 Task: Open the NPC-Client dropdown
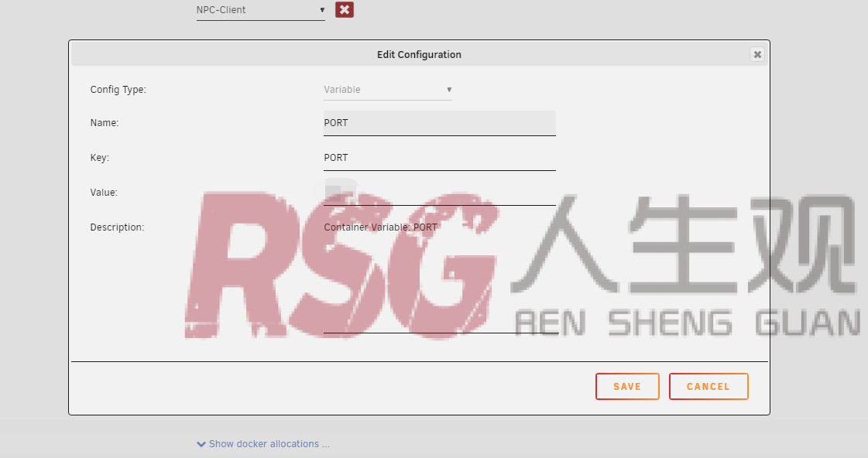tap(260, 10)
